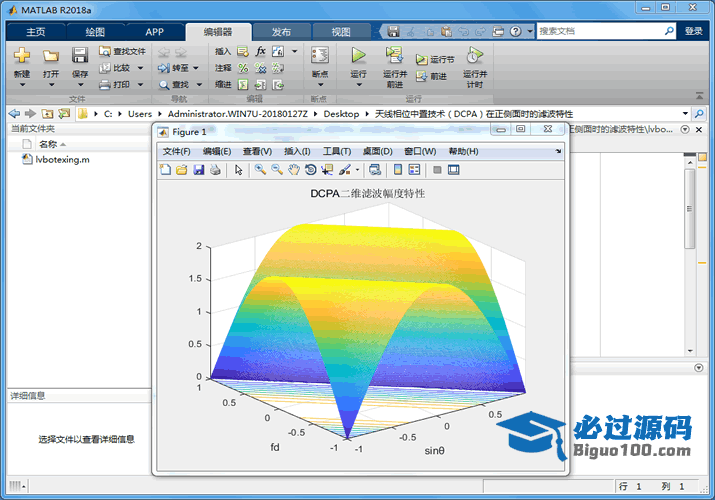Image resolution: width=715 pixels, height=500 pixels.
Task: Open dropdown below Run (运行) button
Action: [x=359, y=85]
